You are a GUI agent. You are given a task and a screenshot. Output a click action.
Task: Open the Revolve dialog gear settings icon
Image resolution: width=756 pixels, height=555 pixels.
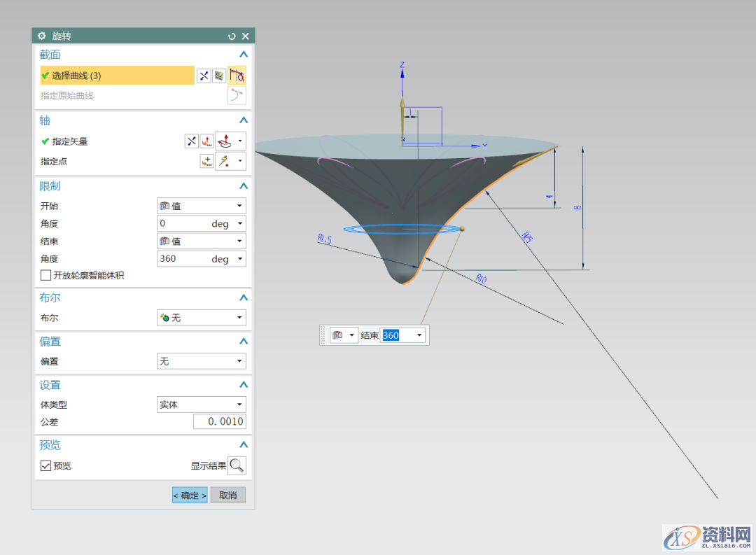click(41, 36)
